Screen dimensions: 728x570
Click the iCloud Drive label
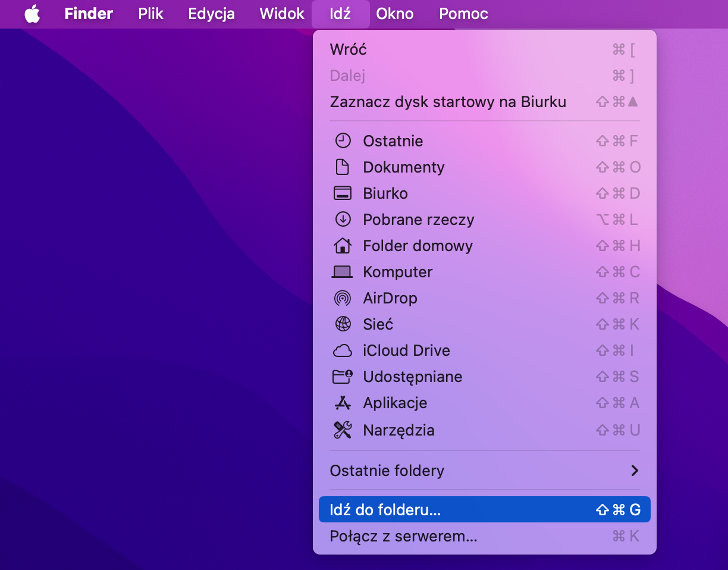coord(407,350)
